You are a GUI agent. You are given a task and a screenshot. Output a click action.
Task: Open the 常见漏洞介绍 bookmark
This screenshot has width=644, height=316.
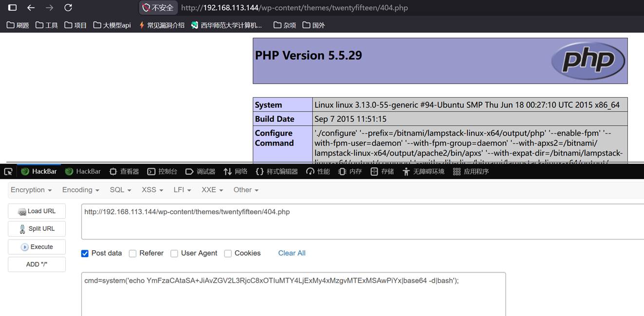click(162, 25)
